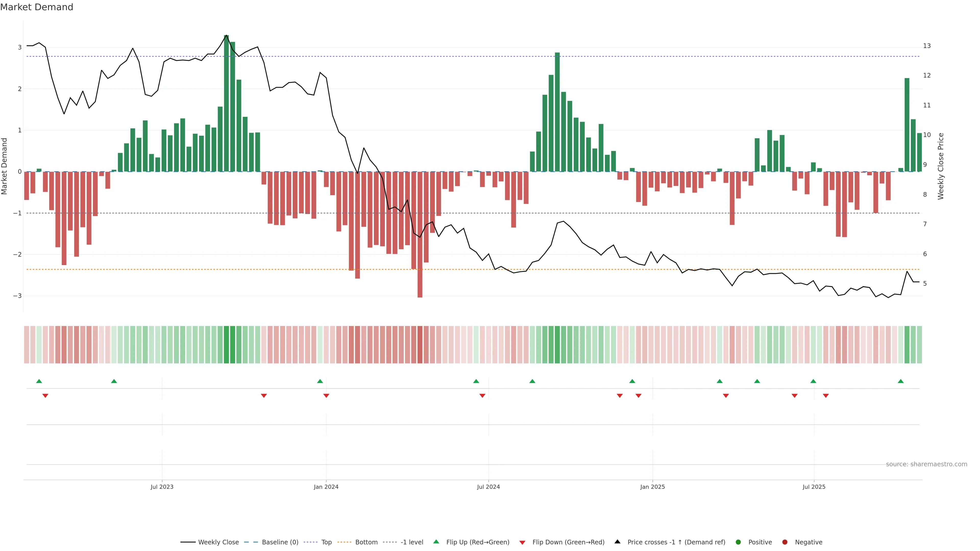Click the darkest green heatmap cell
This screenshot has height=551, width=980.
226,345
